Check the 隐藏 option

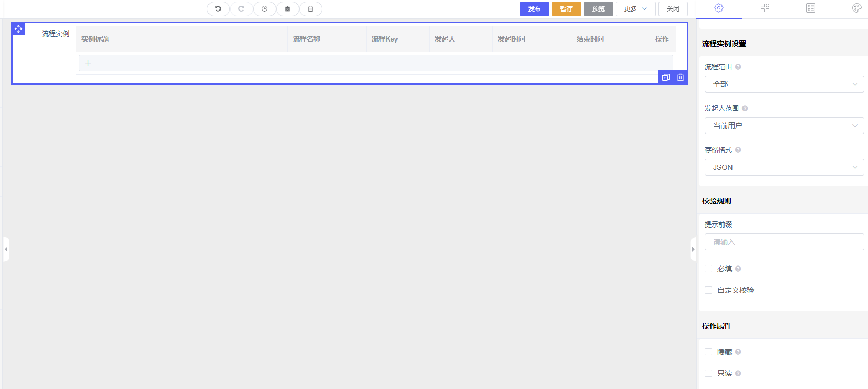[708, 352]
